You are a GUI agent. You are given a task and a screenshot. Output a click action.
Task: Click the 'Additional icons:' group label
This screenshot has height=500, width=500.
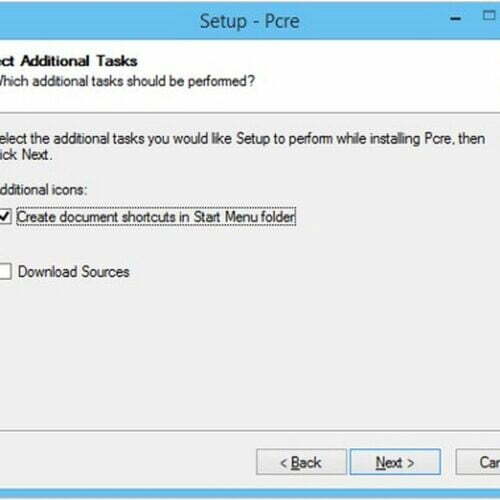coord(43,190)
